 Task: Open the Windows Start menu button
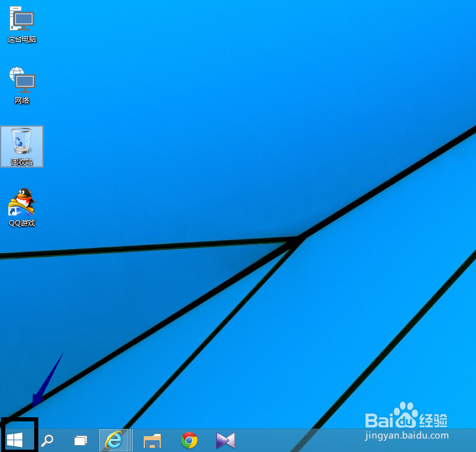15,440
